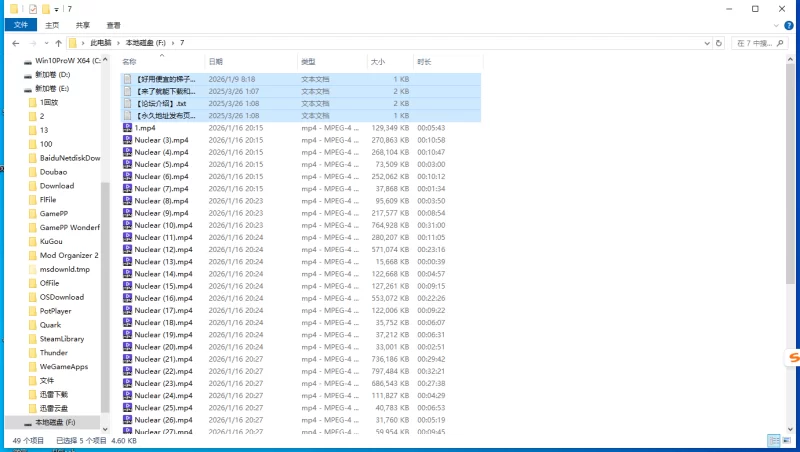Screen dimensions: 800x452
Task: Select the 【论坛介绍】.txt document icon
Action: pyautogui.click(x=128, y=104)
